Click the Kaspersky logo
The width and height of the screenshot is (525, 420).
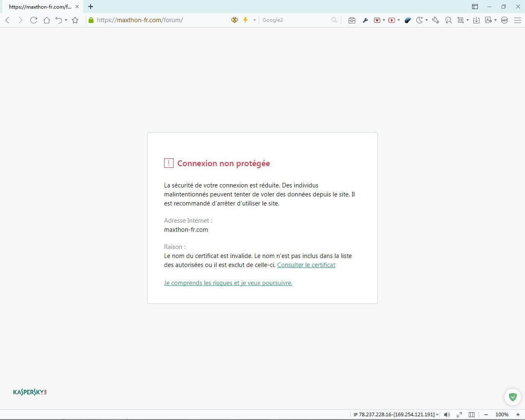coord(30,392)
